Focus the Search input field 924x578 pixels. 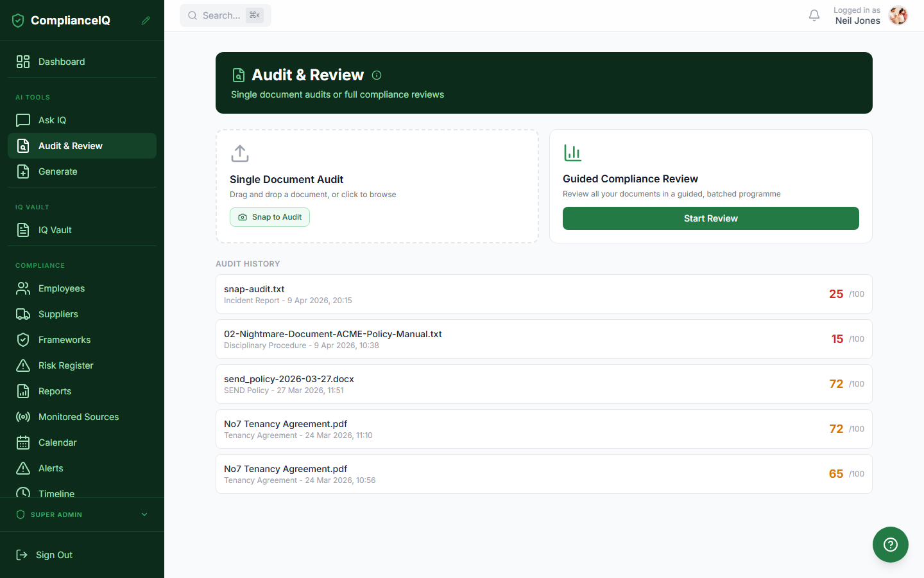point(225,15)
